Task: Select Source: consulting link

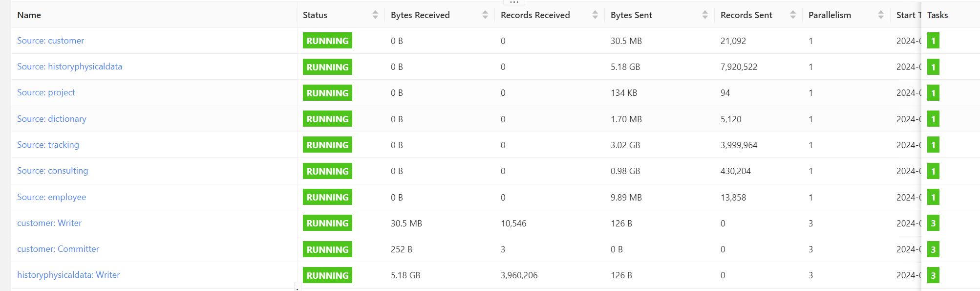Action: click(x=52, y=171)
